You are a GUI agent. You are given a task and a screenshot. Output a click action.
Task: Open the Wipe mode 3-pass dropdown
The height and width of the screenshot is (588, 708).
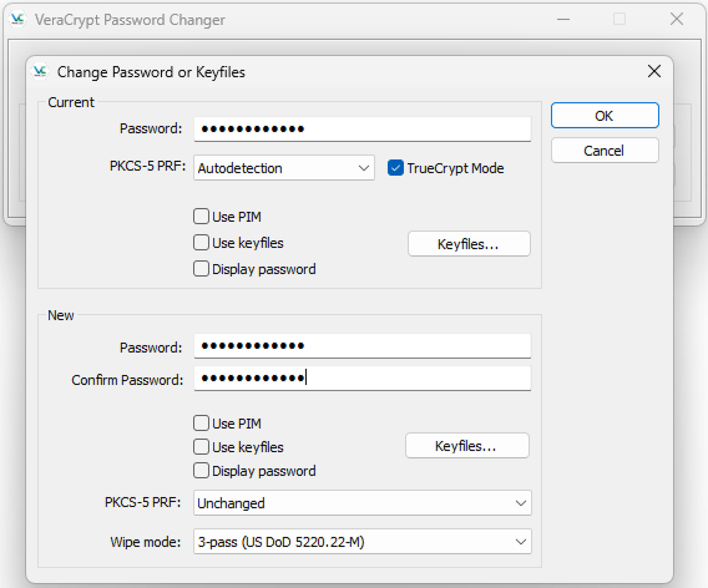click(362, 542)
